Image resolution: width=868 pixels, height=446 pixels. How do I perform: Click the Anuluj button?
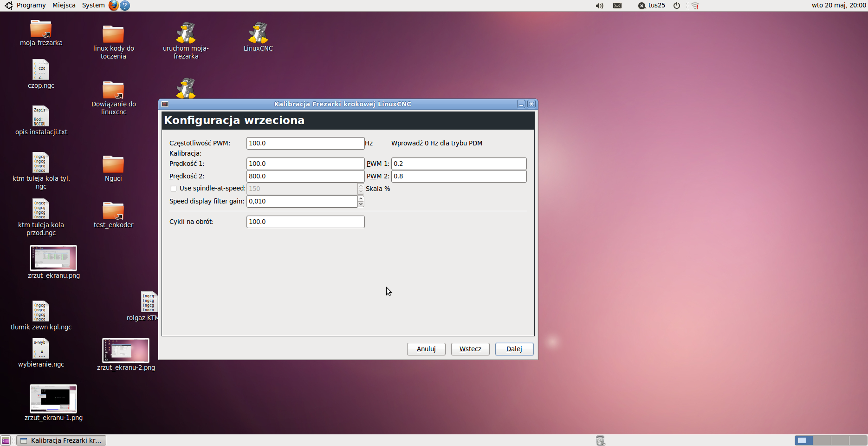pos(426,349)
